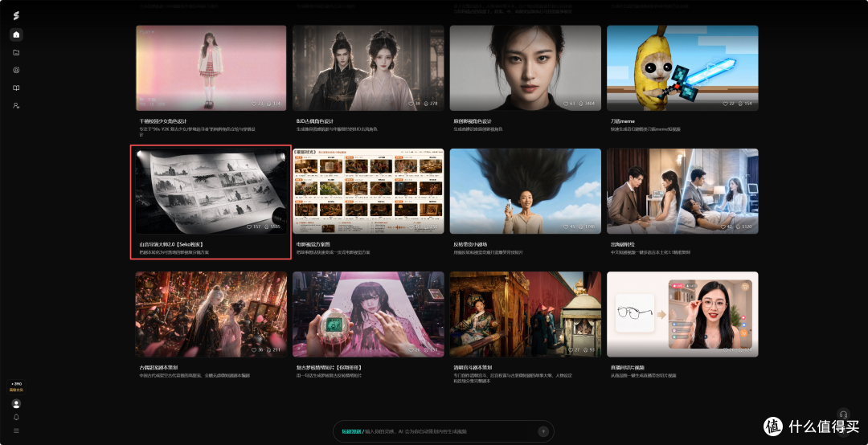Open the retro handheld device thumbnail

pos(368,314)
